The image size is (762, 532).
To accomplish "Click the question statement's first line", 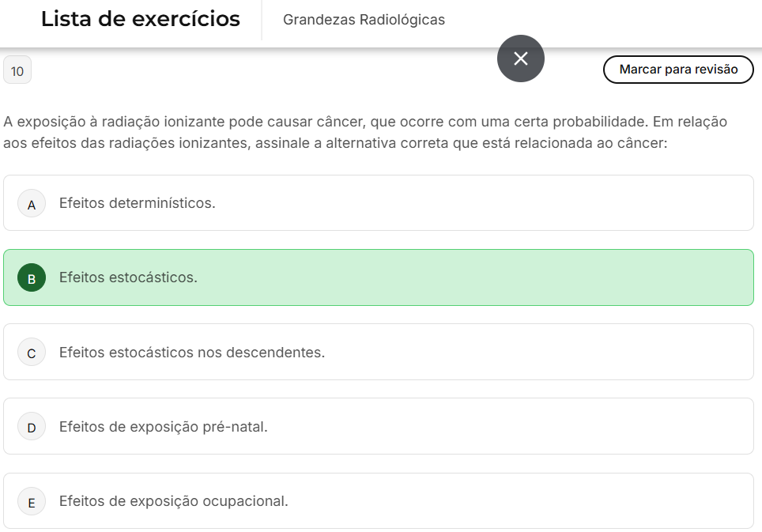I will (365, 123).
